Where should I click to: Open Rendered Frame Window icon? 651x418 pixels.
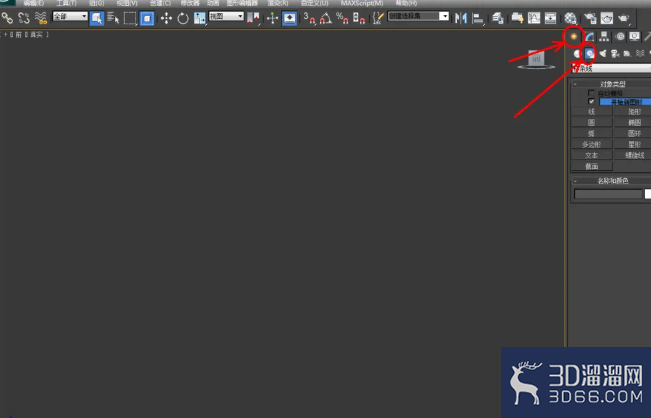(607, 18)
